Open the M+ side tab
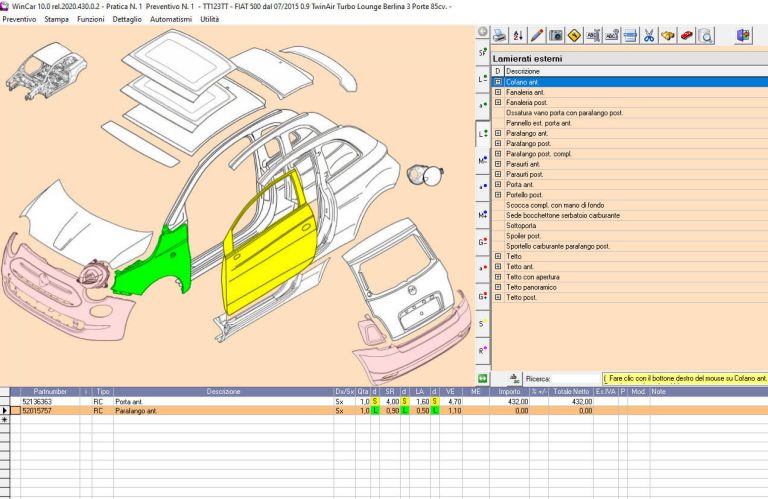This screenshot has height=499, width=768. [x=483, y=214]
